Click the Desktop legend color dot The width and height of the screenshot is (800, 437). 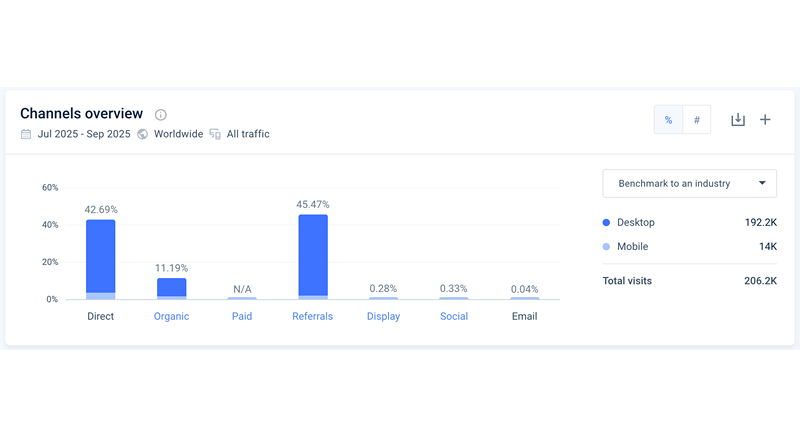click(606, 222)
